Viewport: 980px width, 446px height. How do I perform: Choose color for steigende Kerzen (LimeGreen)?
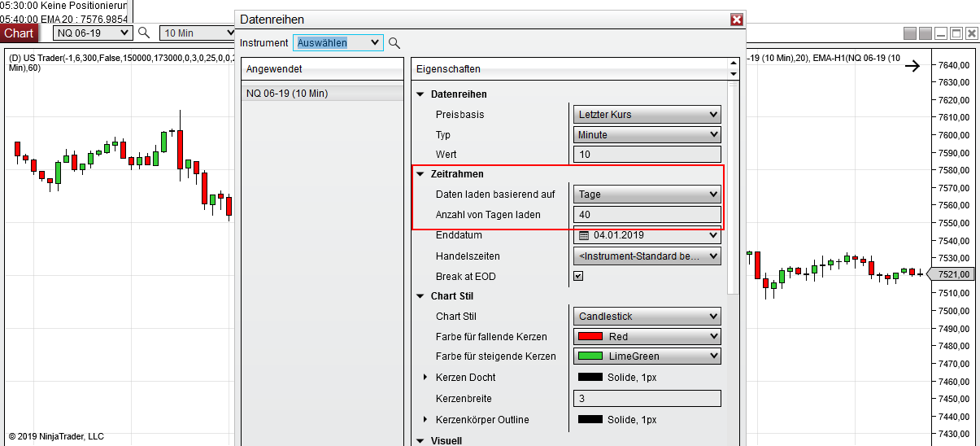647,356
